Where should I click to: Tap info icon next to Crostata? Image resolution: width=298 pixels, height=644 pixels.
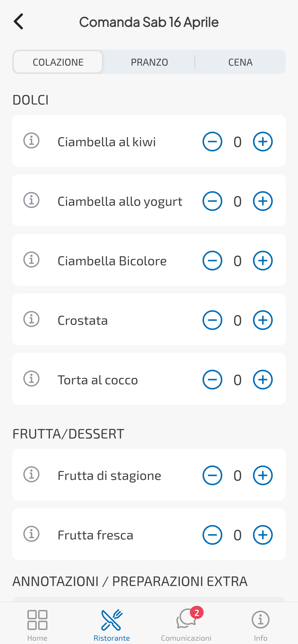point(31,319)
